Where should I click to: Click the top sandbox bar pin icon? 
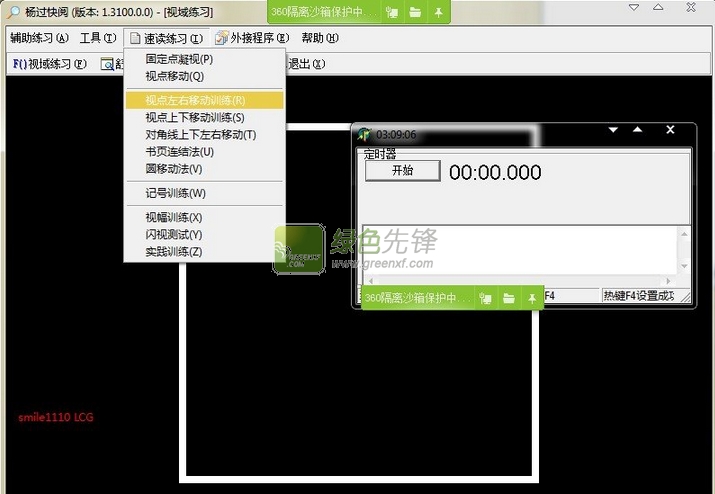438,12
